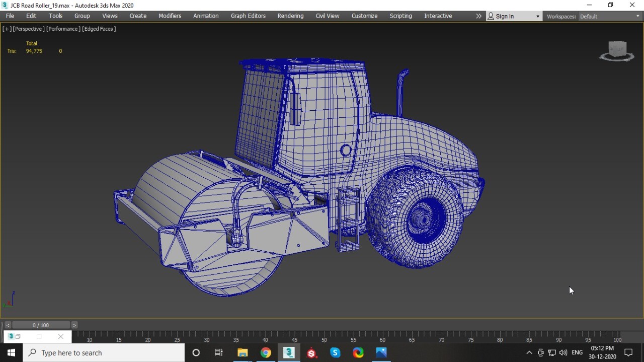Open the Graph Editors menu
The height and width of the screenshot is (362, 644).
click(248, 16)
